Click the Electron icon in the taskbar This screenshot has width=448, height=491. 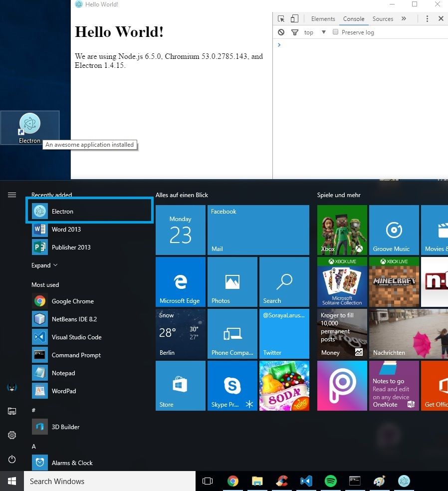point(404,481)
